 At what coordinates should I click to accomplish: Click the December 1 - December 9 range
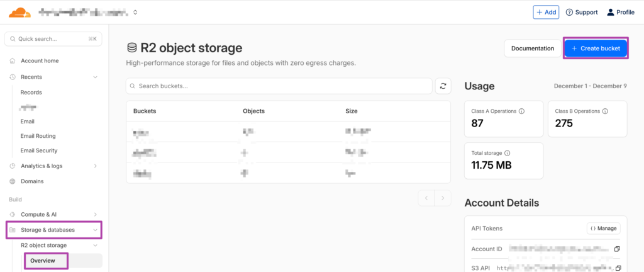click(591, 86)
